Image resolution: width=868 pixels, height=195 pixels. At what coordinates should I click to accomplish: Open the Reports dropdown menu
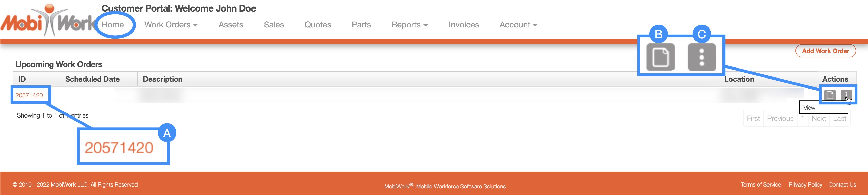coord(409,25)
